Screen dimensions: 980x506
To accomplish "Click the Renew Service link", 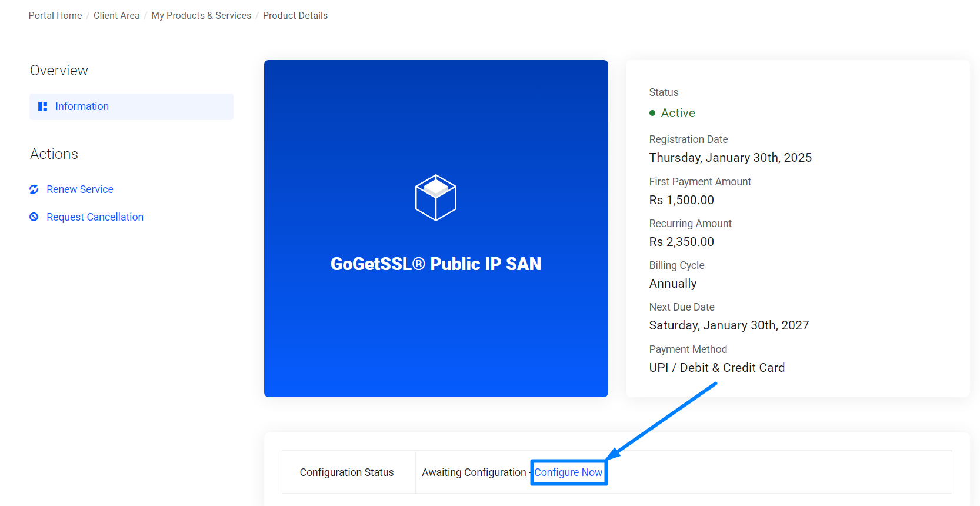I will pos(80,189).
